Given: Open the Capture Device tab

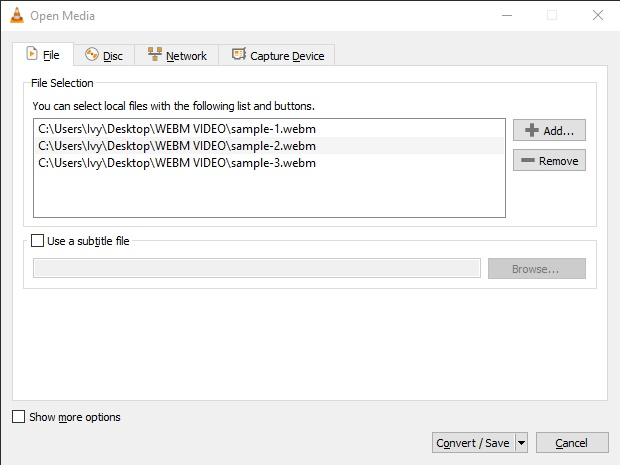Looking at the screenshot, I should click(x=277, y=55).
